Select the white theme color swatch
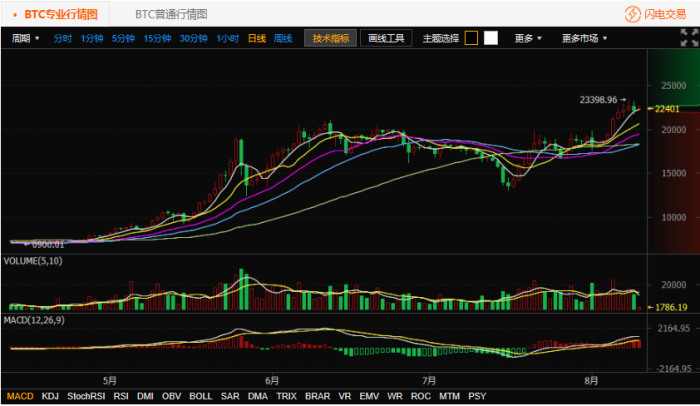This screenshot has width=700, height=406. tap(490, 38)
